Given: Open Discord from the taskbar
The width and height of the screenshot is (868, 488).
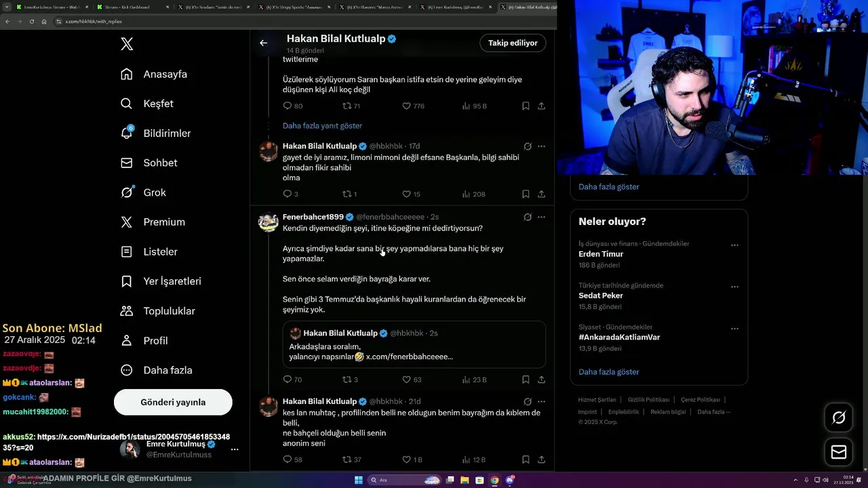Looking at the screenshot, I should click(509, 480).
